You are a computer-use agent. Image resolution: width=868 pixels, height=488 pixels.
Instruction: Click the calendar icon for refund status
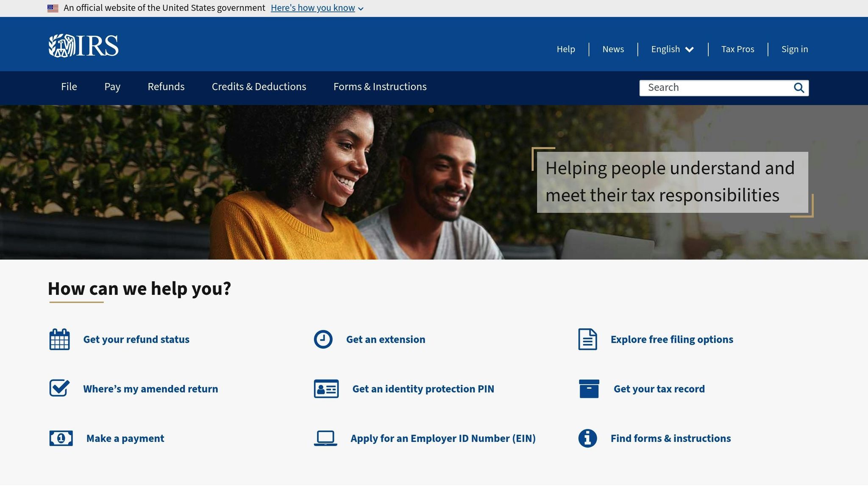click(x=60, y=339)
